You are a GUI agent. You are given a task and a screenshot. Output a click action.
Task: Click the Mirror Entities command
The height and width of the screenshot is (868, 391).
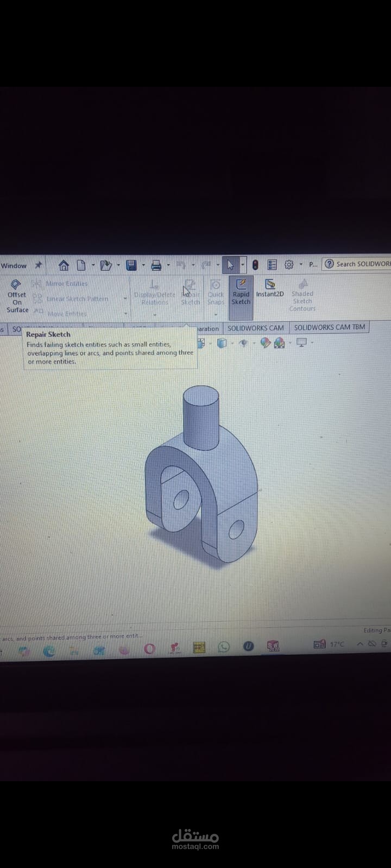pos(61,284)
